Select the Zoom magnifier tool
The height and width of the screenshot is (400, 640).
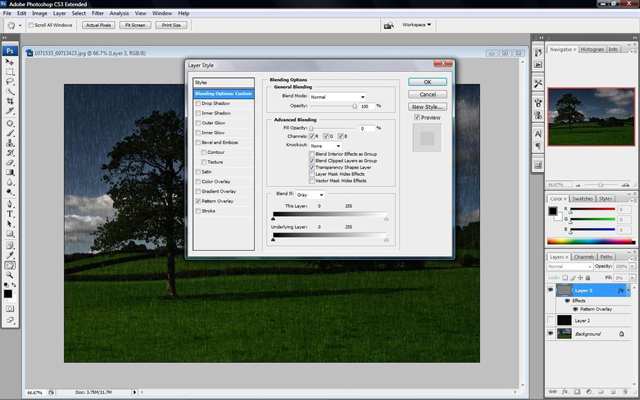click(10, 277)
